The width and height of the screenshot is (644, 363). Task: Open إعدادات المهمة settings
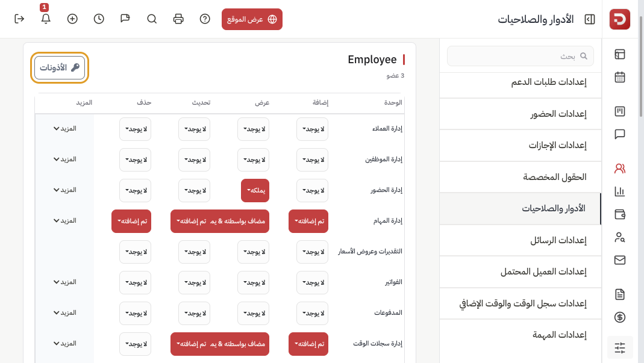coord(520,335)
